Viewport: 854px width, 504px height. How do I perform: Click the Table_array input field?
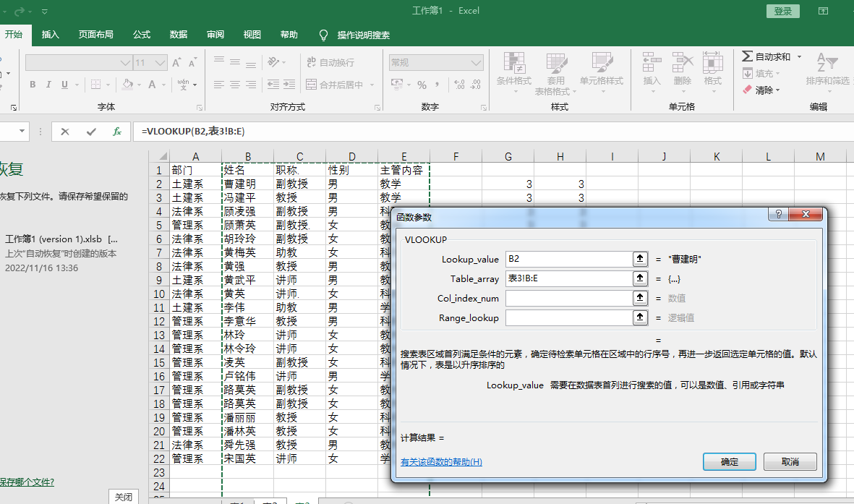click(568, 278)
